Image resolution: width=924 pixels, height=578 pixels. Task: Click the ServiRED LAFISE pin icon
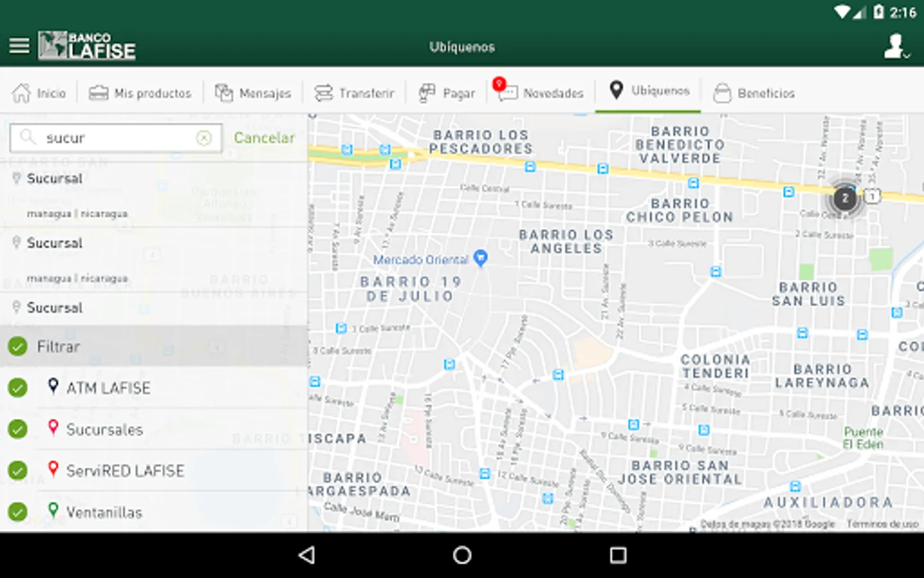click(53, 469)
